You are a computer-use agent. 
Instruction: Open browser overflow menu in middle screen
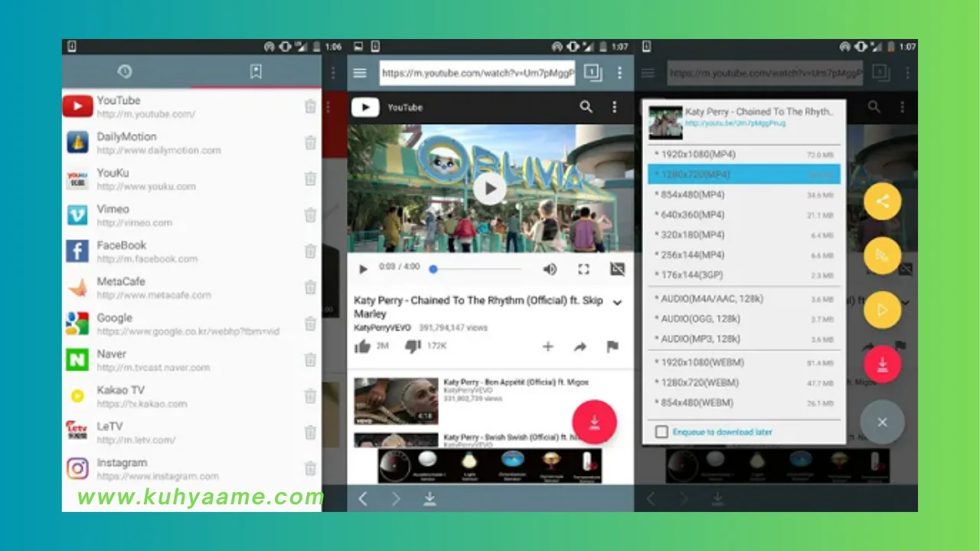pos(619,73)
